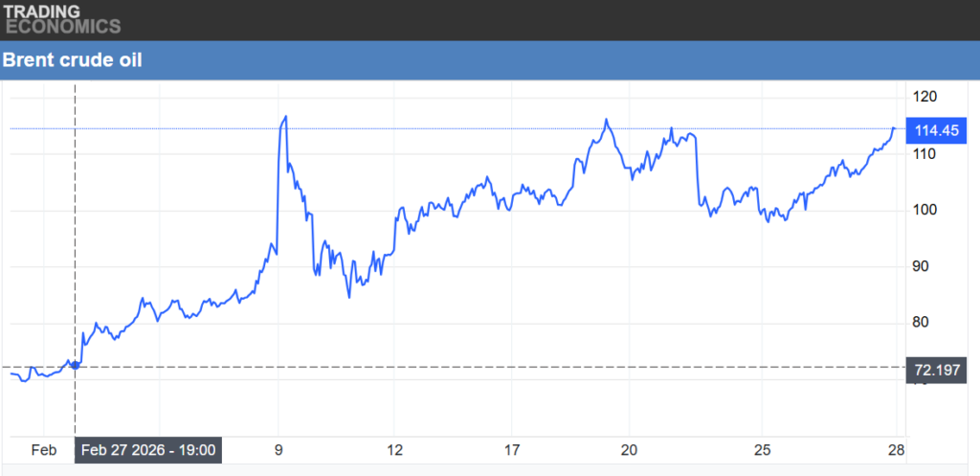This screenshot has height=476, width=980.
Task: Click the Brent crude oil title
Action: pyautogui.click(x=73, y=59)
